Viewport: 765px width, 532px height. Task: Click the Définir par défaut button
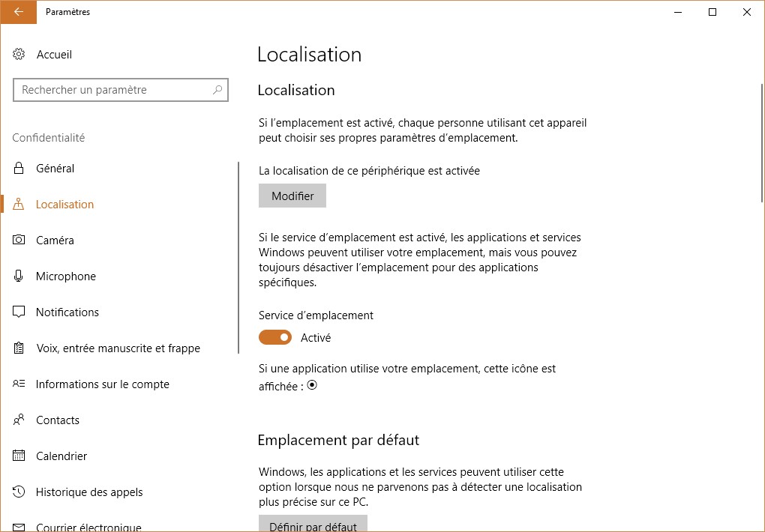pos(313,525)
